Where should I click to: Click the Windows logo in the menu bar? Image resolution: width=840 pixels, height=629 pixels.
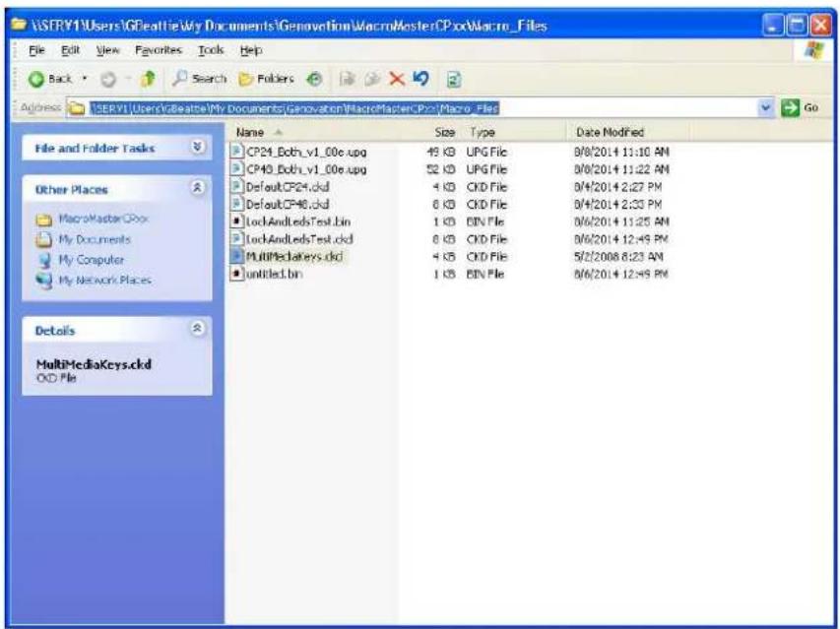tap(813, 50)
